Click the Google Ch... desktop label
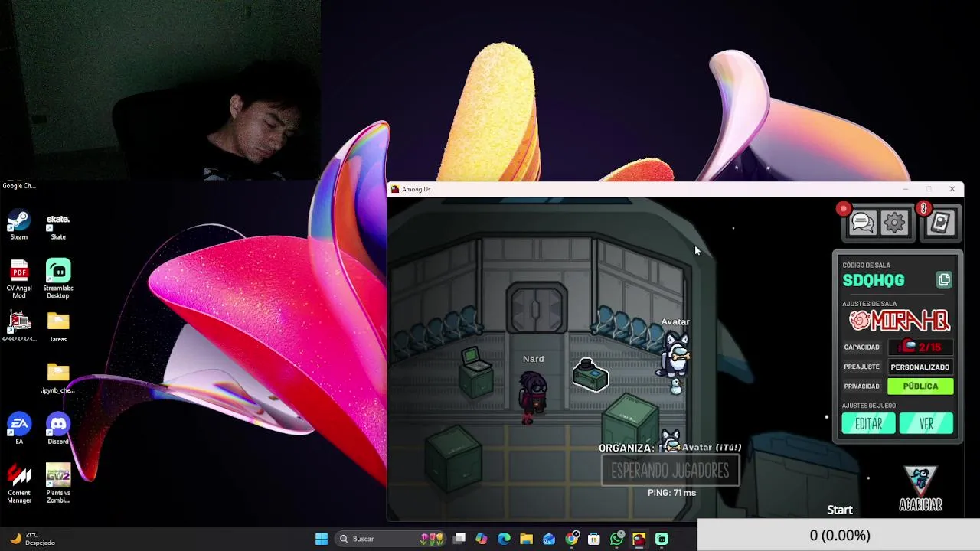980x551 pixels. tap(19, 185)
